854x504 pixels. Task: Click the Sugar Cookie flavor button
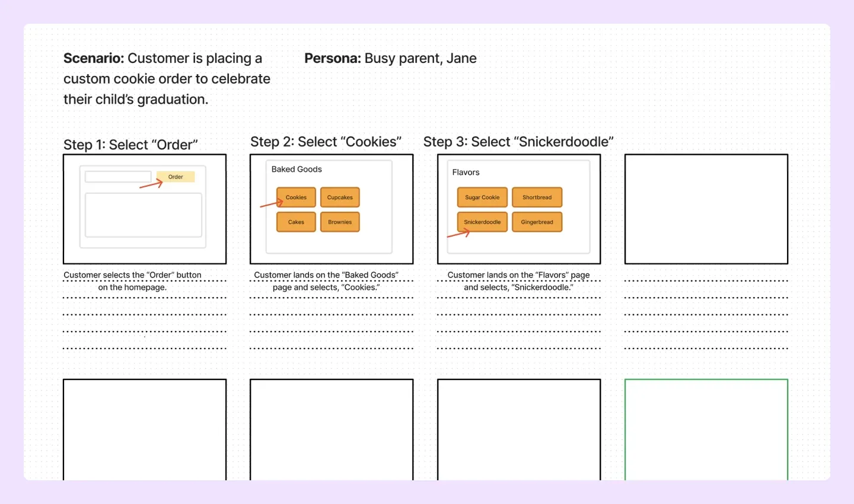click(x=482, y=197)
